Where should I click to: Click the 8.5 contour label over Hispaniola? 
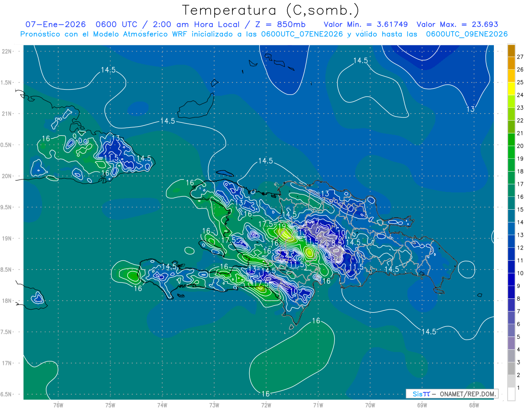pos(336,243)
